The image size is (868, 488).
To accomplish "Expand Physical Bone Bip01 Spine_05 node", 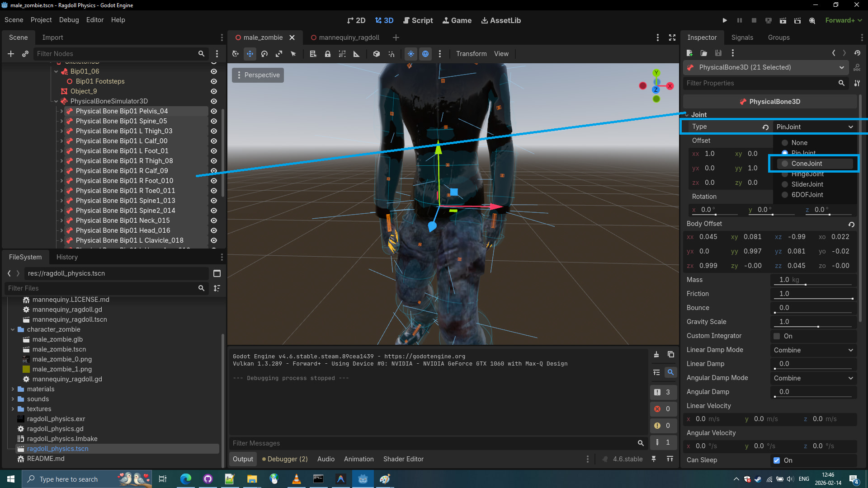I will click(x=61, y=121).
